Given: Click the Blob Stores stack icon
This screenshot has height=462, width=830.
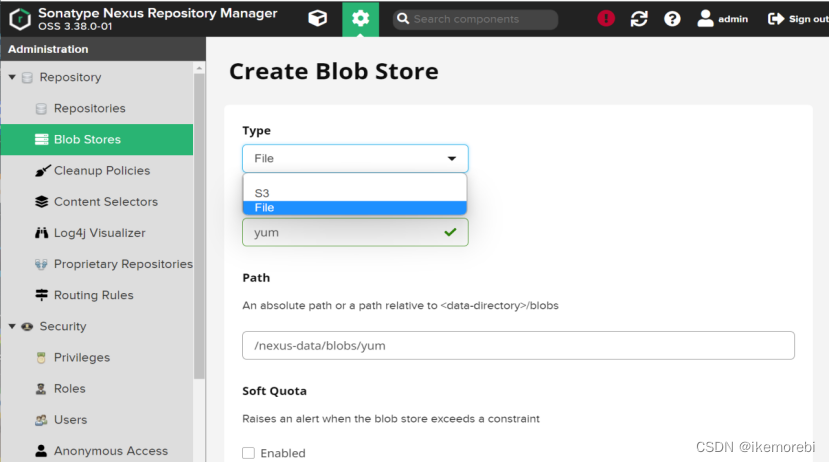Looking at the screenshot, I should 41,140.
